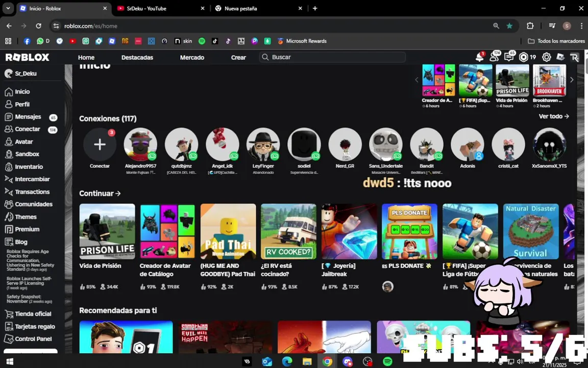Open the chat messages icon in Roblox header

[x=509, y=57]
